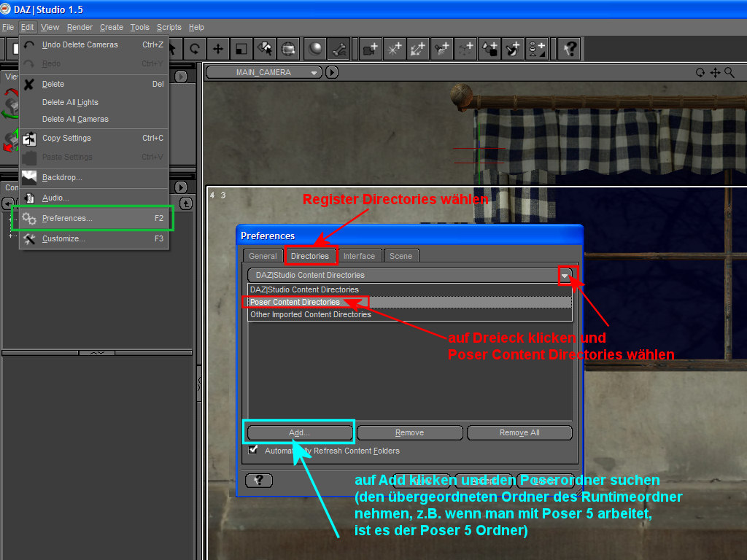Switch to the General preferences tab
This screenshot has width=747, height=560.
coord(263,256)
